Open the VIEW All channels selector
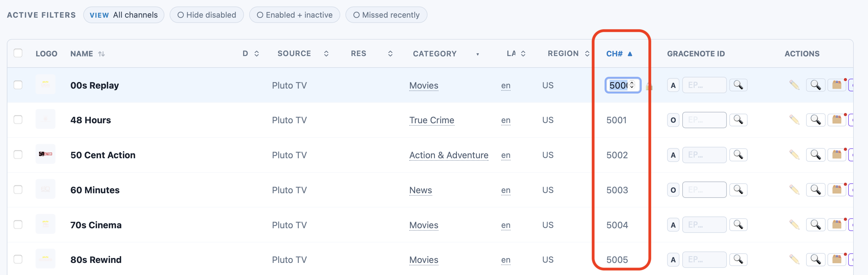This screenshot has height=275, width=868. click(124, 15)
